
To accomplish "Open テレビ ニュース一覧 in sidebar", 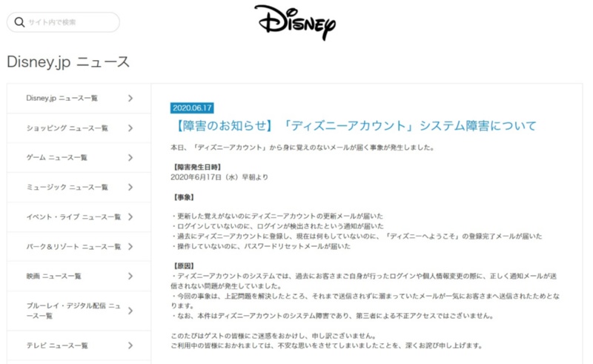I will (x=57, y=345).
